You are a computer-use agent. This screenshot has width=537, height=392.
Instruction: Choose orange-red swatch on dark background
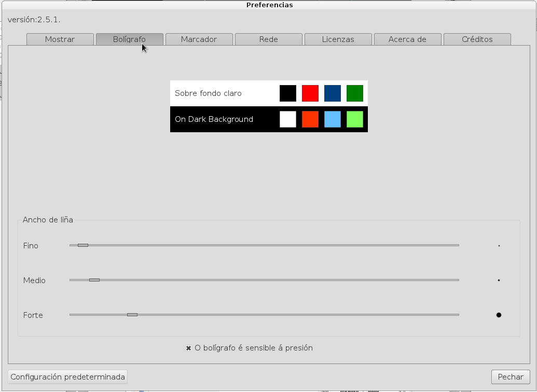(x=310, y=119)
